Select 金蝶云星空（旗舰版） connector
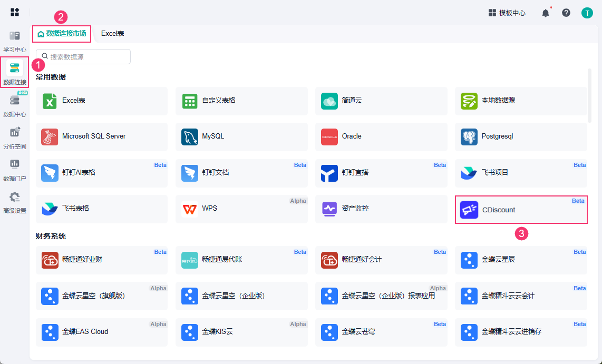Viewport: 602px width, 364px height. [x=102, y=296]
